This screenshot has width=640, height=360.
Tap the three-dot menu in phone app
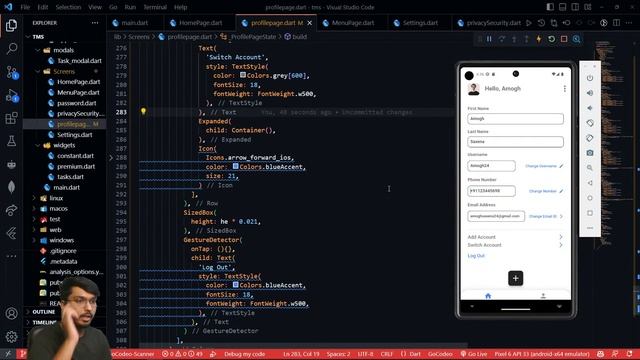pos(564,89)
